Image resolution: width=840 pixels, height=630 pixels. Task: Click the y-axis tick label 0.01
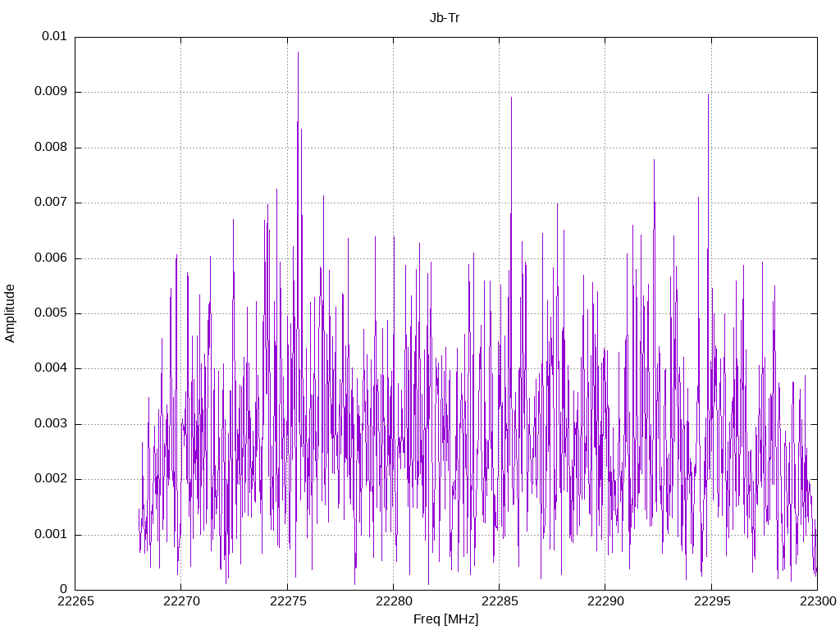pos(54,36)
